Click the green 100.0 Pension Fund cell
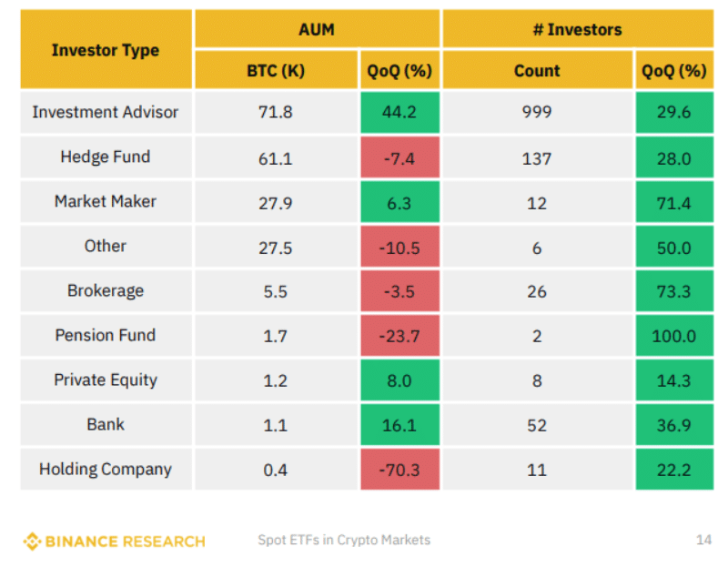The height and width of the screenshot is (567, 728). coord(673,336)
